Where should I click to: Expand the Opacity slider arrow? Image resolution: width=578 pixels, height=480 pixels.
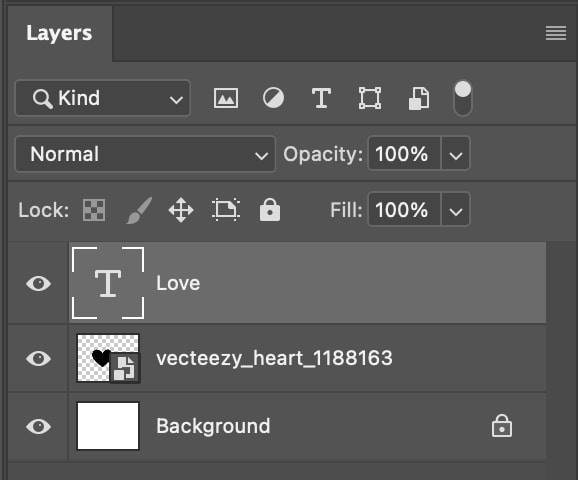456,154
